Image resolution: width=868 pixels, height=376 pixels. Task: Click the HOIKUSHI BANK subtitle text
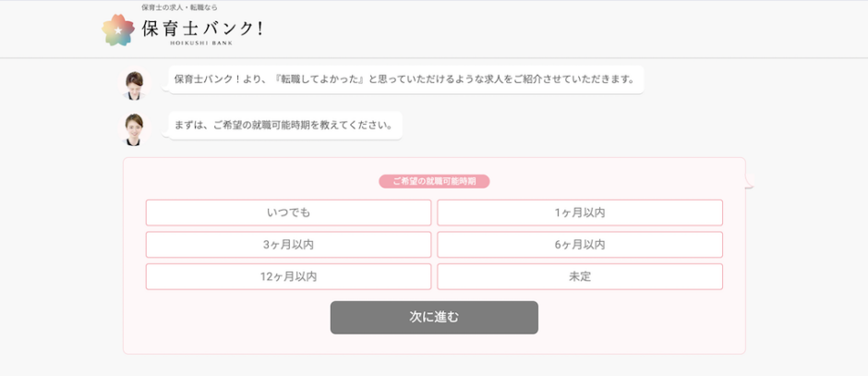[203, 43]
